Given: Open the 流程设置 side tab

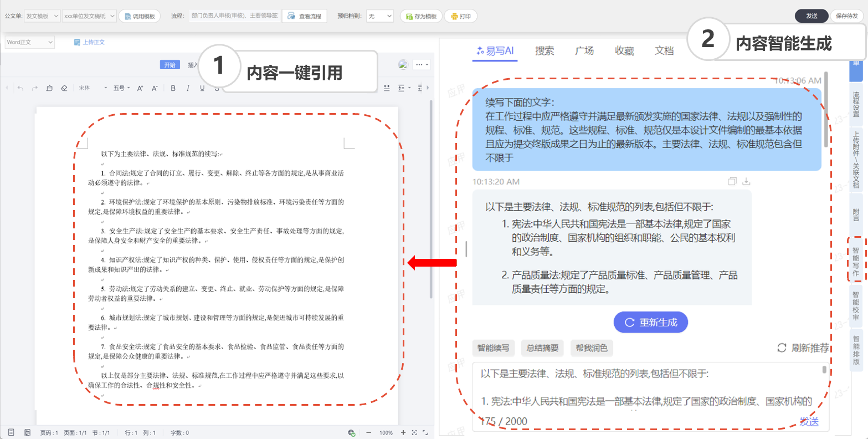Looking at the screenshot, I should point(856,105).
